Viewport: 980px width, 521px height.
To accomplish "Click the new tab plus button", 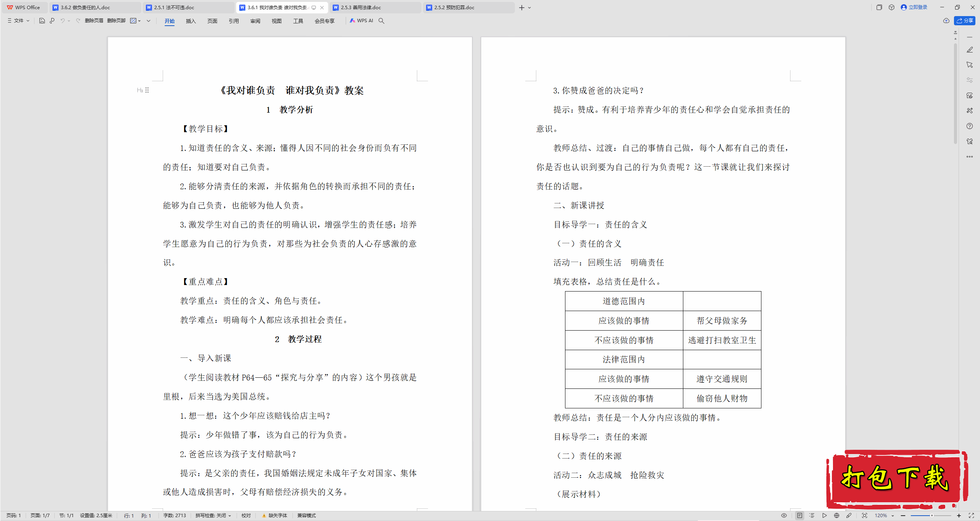I will 521,8.
